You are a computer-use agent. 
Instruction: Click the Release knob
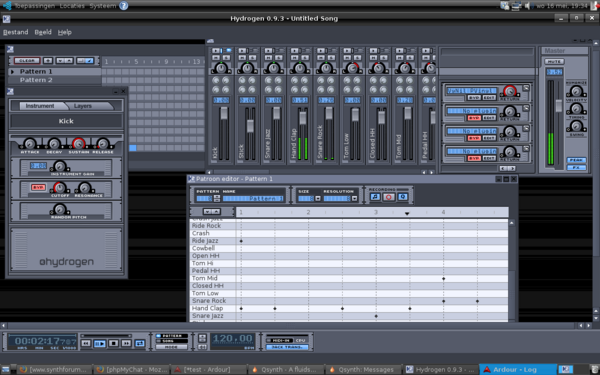(x=103, y=144)
